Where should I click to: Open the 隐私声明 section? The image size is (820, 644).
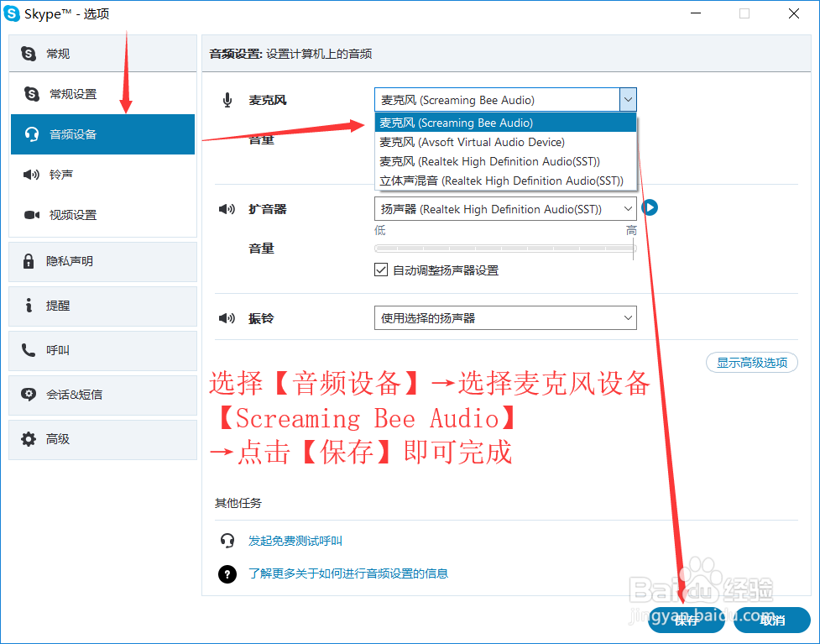pos(102,261)
